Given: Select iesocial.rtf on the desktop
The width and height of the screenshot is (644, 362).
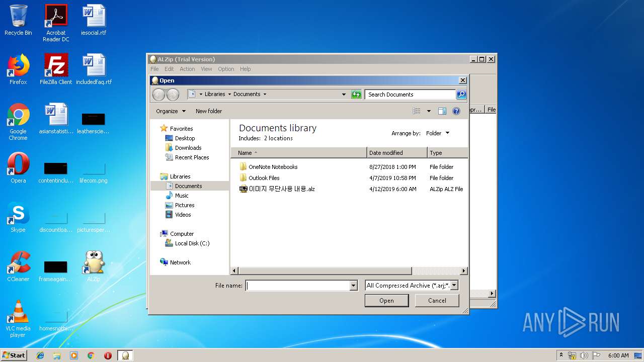Looking at the screenshot, I should (x=94, y=20).
